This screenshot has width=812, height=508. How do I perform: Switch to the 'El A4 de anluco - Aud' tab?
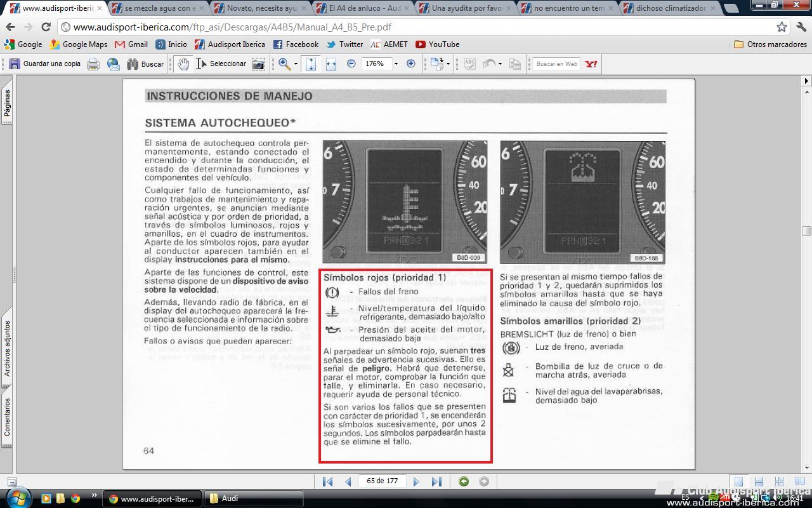pos(364,8)
